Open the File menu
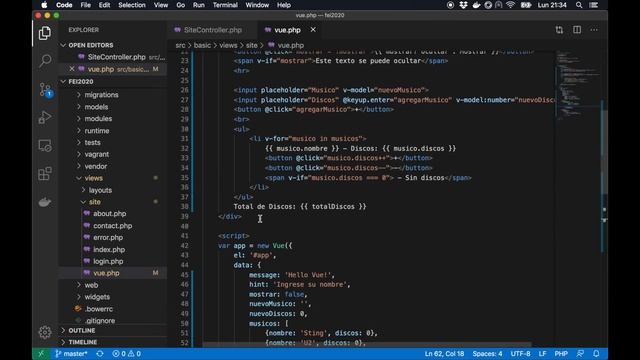Viewport: 640px width, 360px height. click(x=86, y=5)
